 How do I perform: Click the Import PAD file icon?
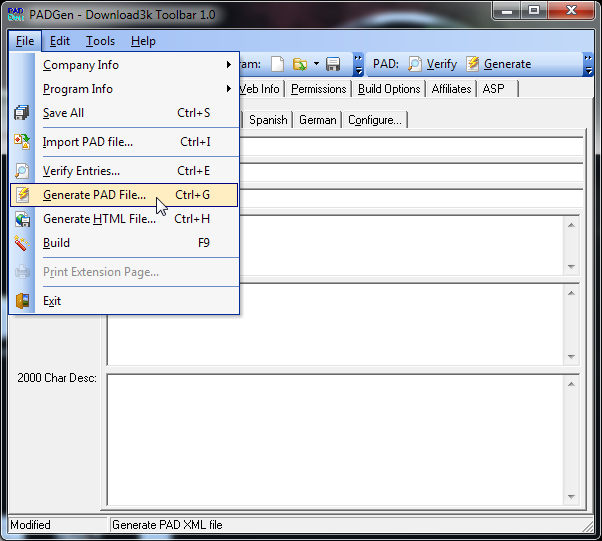22,142
